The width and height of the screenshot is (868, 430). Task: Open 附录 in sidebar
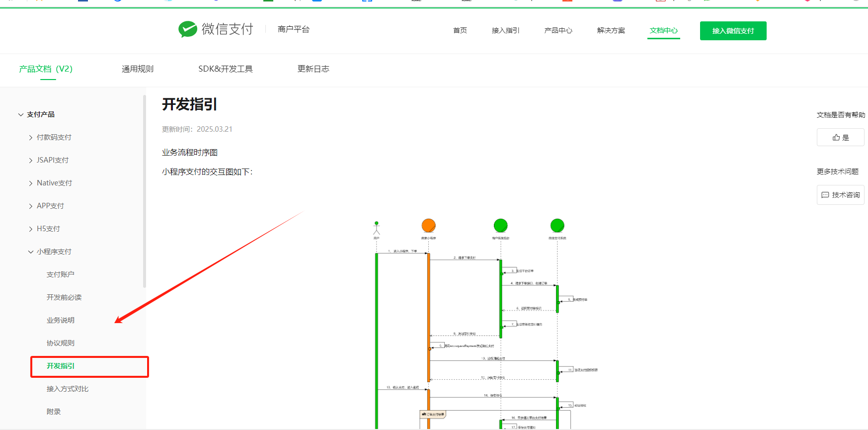(54, 412)
